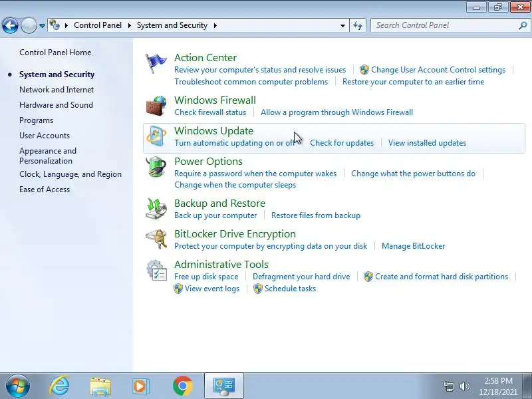Open User Accounts category
This screenshot has height=399, width=532.
click(45, 136)
